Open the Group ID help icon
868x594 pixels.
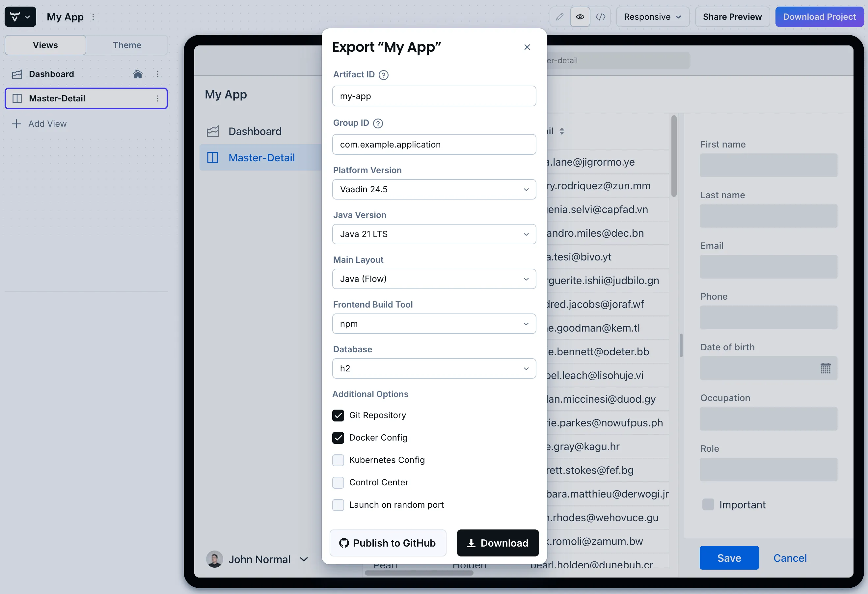[x=378, y=123]
